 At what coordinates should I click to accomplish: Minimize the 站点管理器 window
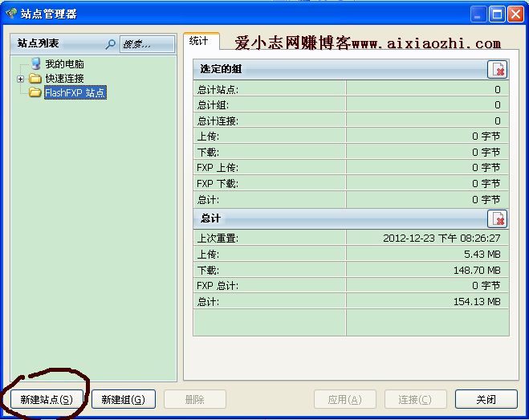(478, 14)
